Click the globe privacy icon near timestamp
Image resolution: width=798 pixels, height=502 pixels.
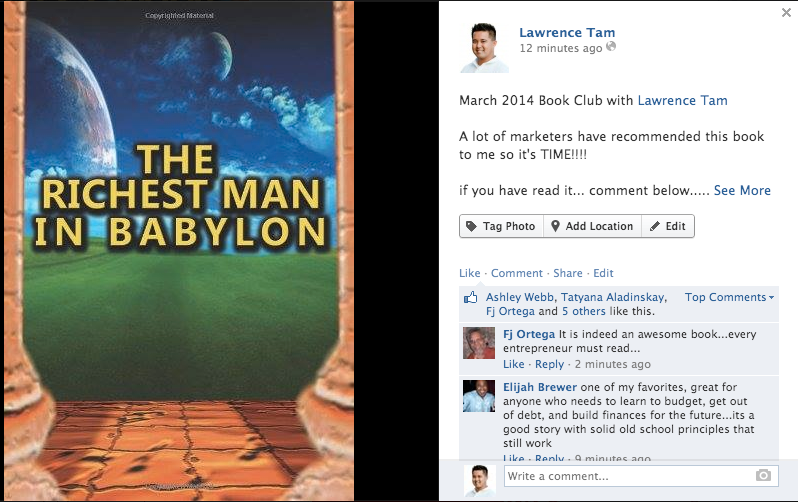click(611, 47)
